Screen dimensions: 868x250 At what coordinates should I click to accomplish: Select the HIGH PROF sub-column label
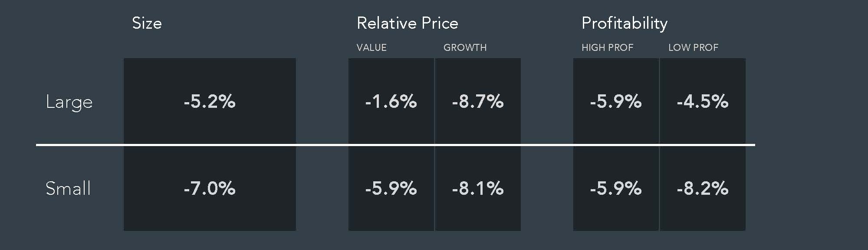(607, 47)
